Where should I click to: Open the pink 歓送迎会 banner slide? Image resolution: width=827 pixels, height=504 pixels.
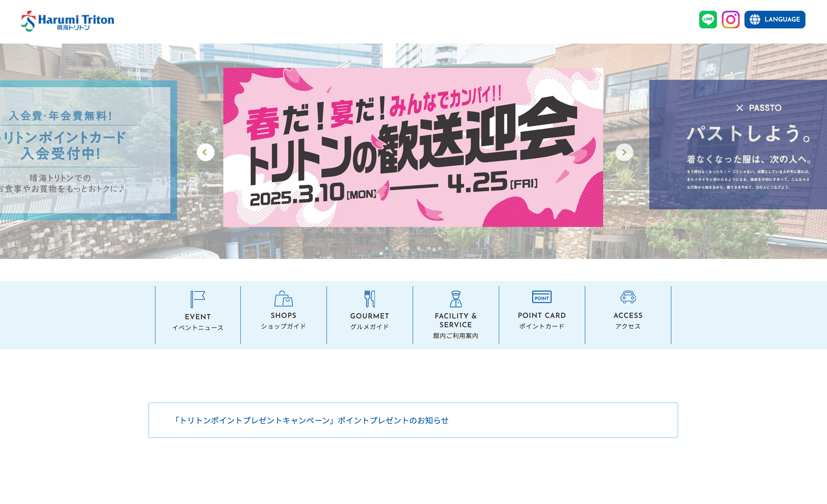coord(413,148)
